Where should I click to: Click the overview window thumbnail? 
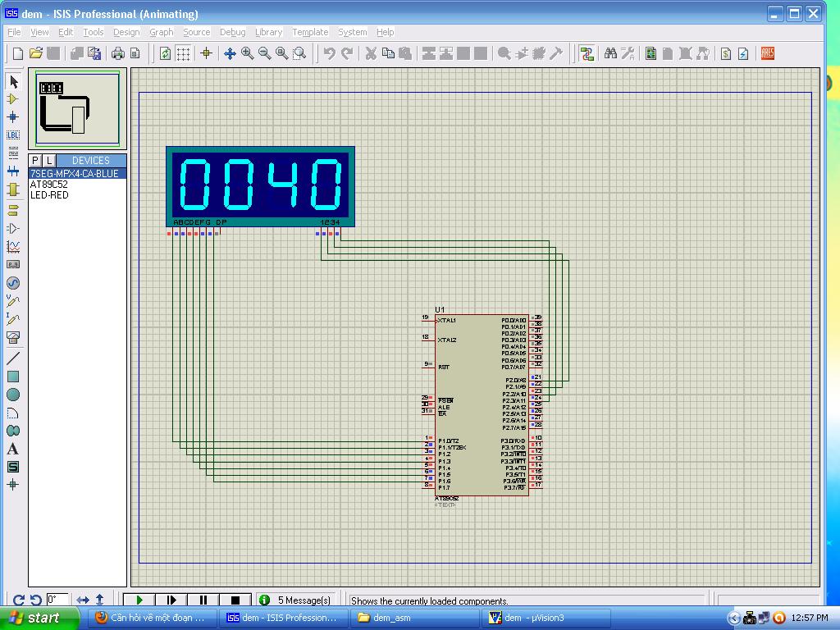78,107
